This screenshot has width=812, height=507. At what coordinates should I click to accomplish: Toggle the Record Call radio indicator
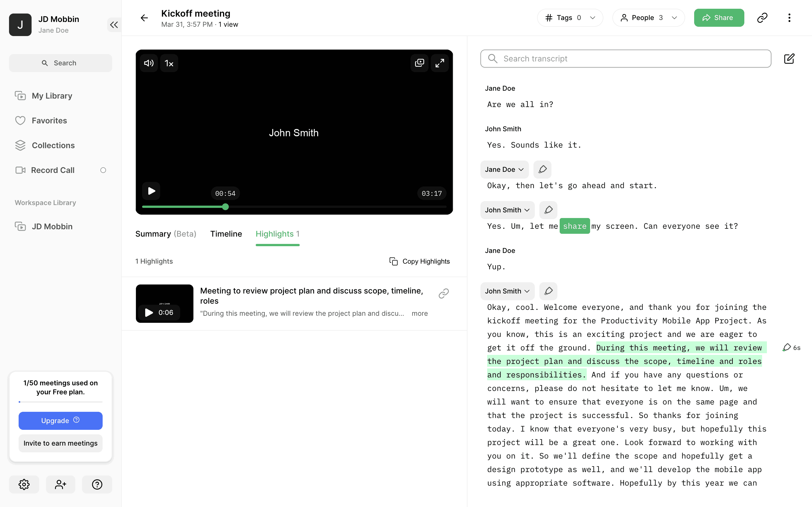coord(103,170)
